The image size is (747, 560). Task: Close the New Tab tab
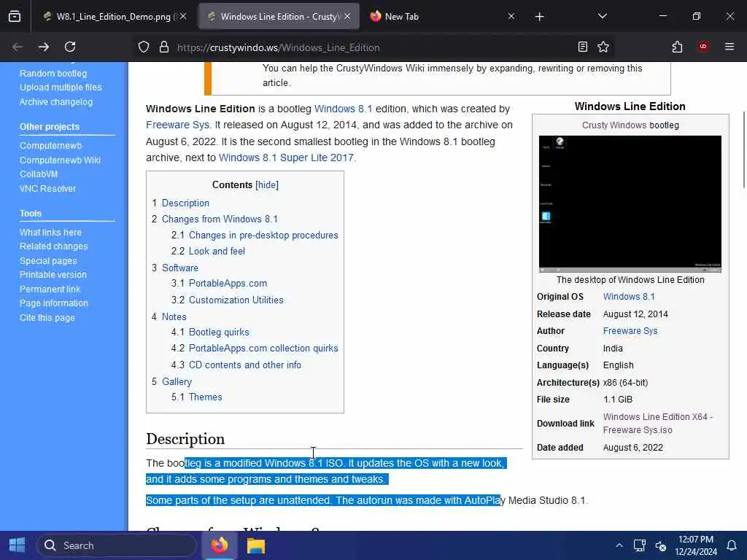click(511, 16)
